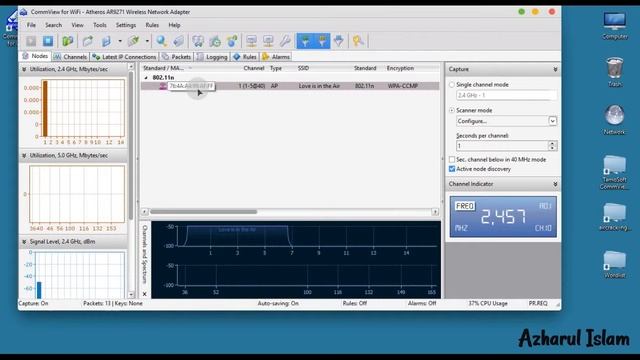
Task: Click the gray tag icon beside Find
Action: point(178,41)
